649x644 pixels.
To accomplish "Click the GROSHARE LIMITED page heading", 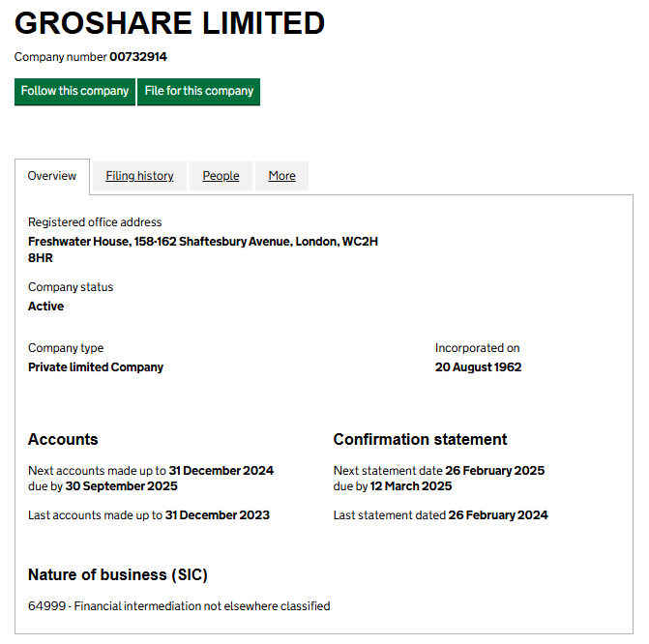I will tap(169, 23).
